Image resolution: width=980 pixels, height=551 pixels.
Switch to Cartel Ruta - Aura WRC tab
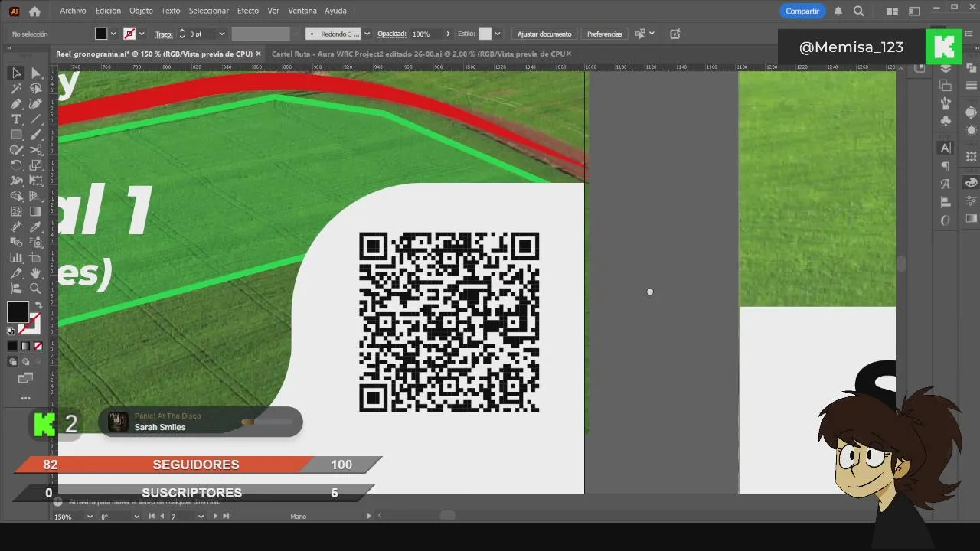click(x=417, y=54)
